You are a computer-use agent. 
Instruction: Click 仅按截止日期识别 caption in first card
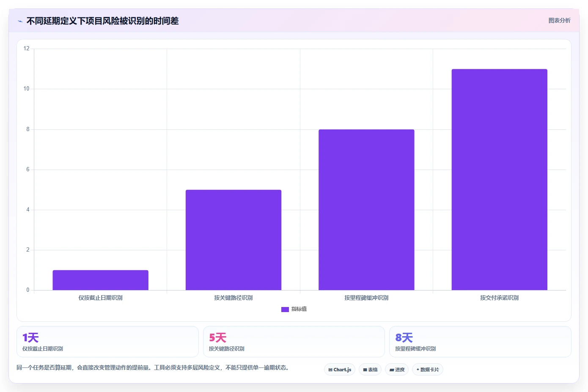(43, 349)
